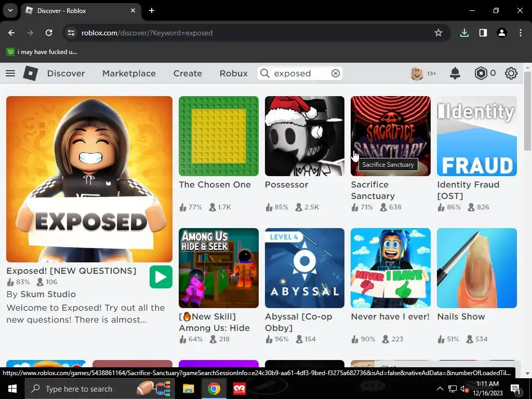Viewport: 532px width, 399px height.
Task: Click the Windows 'Type here to search' box
Action: click(x=99, y=389)
